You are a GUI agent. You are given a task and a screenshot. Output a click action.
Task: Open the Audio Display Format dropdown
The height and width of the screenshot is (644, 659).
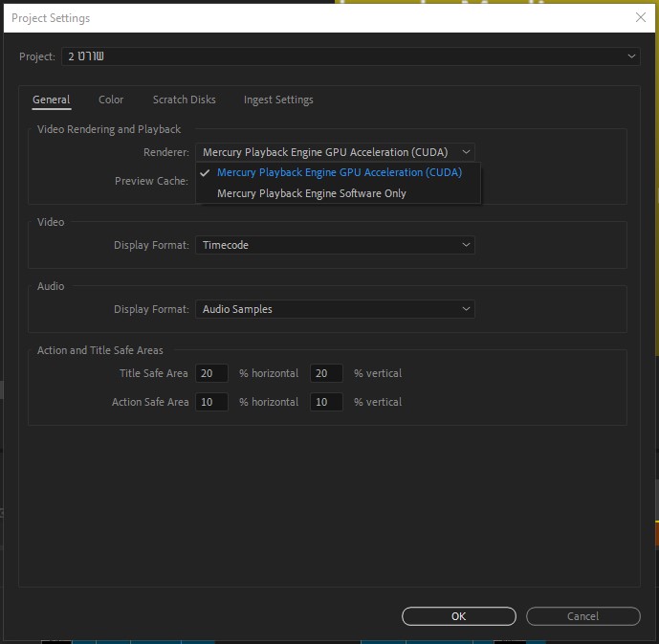(x=335, y=309)
